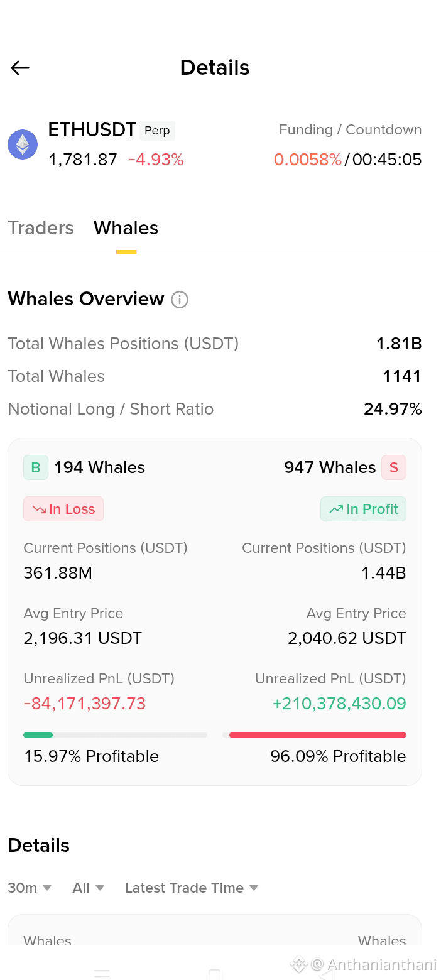This screenshot has width=441, height=980.
Task: Tap the In Loss trend badge
Action: [x=63, y=509]
